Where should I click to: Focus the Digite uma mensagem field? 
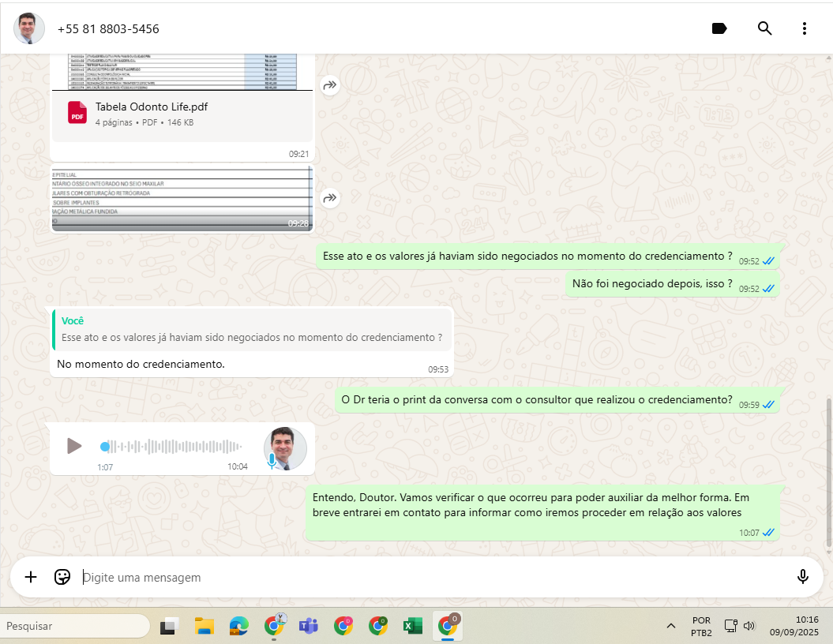pyautogui.click(x=433, y=577)
